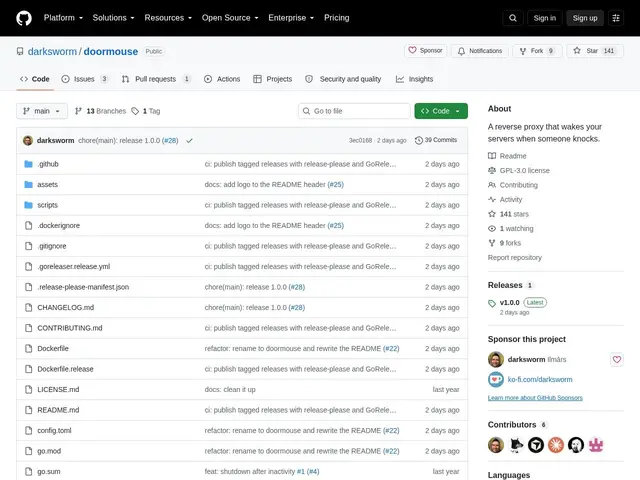The width and height of the screenshot is (640, 480).
Task: Open the 39 Commits link
Action: (436, 140)
